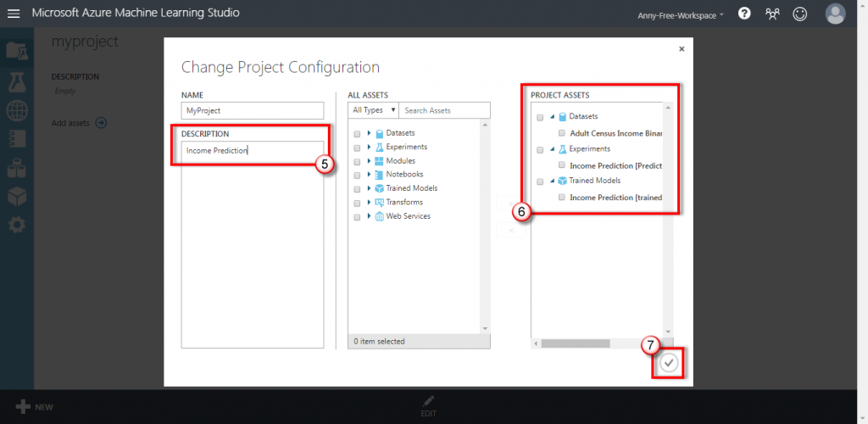This screenshot has width=868, height=424.
Task: Click the Datasets icon in Project Assets
Action: point(563,117)
